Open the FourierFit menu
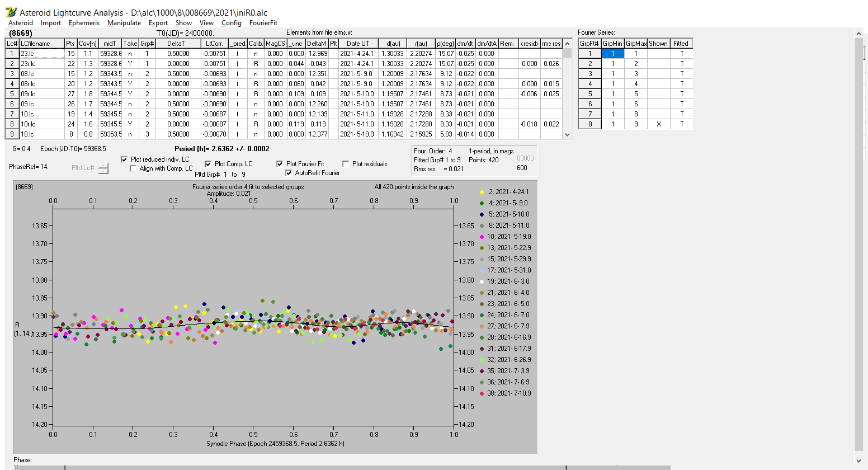868x470 pixels. [263, 23]
